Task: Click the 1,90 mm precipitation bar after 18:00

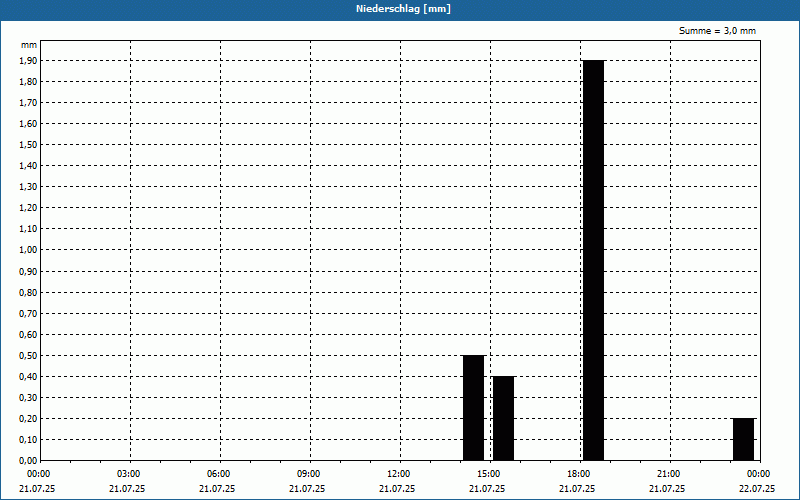Action: (594, 260)
